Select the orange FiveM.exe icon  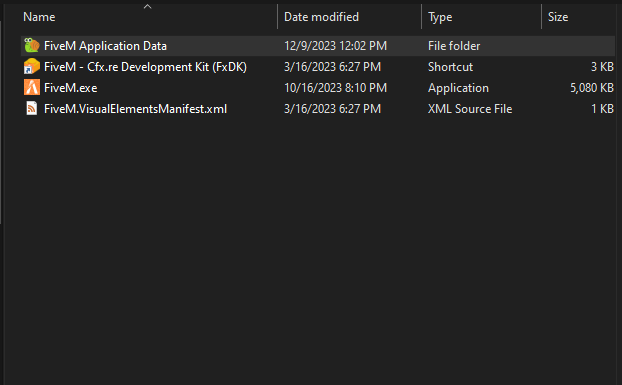point(32,88)
